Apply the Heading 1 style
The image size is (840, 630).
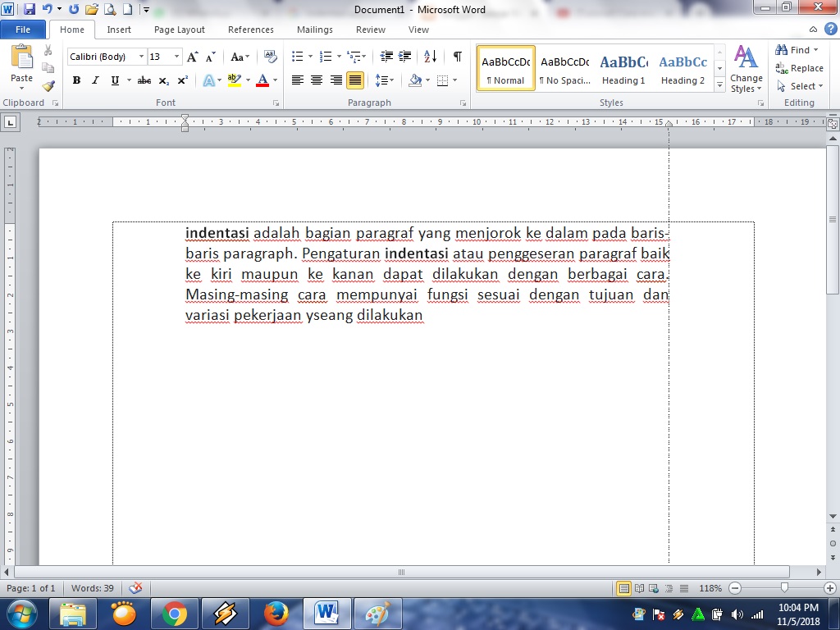pyautogui.click(x=623, y=68)
